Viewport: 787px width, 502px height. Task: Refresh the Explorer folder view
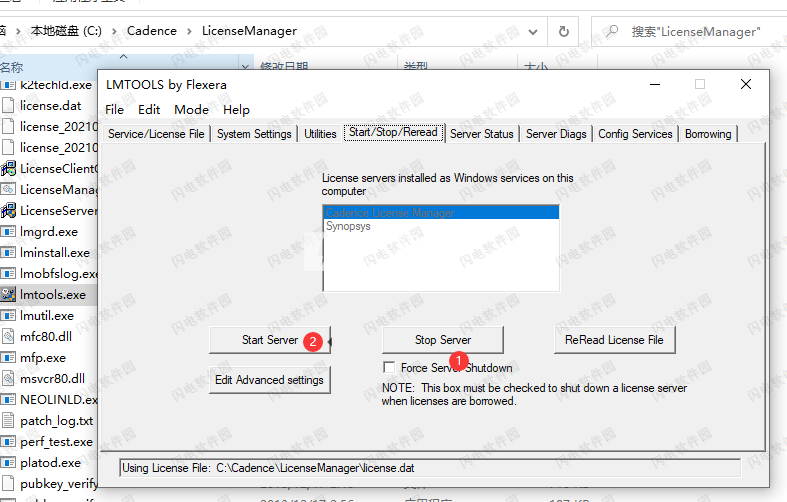point(564,32)
